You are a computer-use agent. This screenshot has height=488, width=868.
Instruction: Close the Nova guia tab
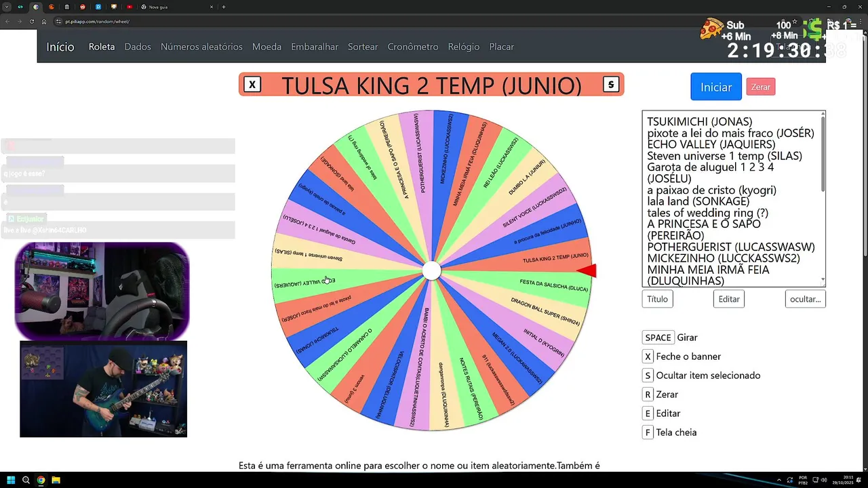212,7
